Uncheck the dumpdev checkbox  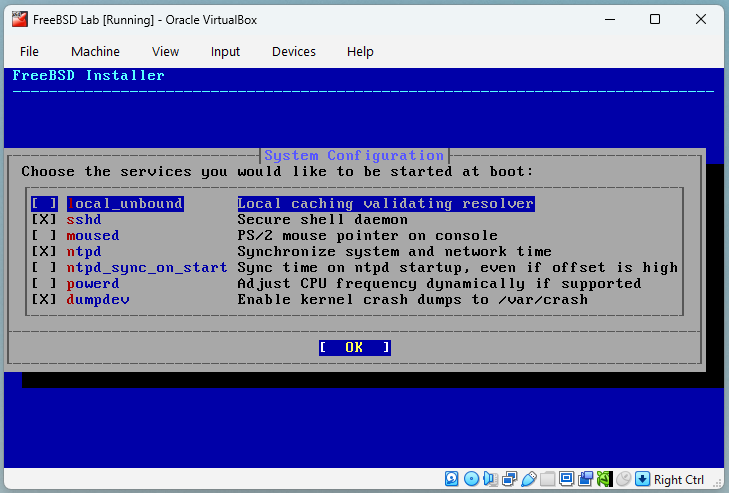pos(44,300)
